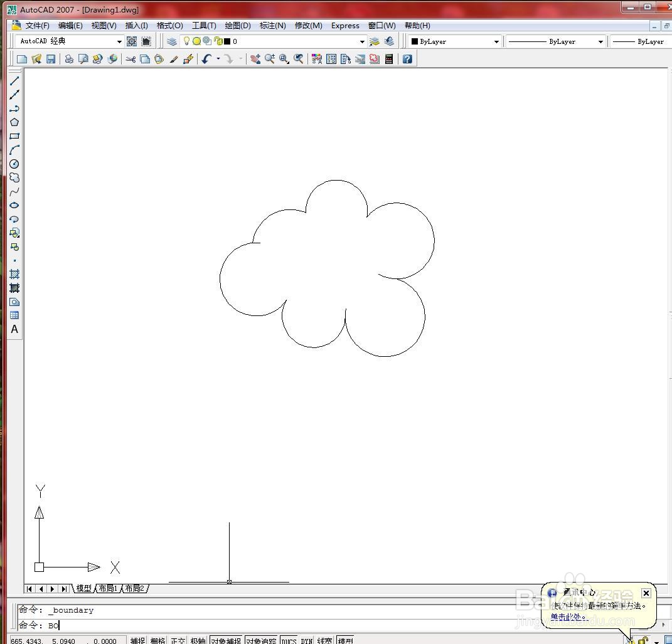
Task: Toggle 极轴 polar tracking in status bar
Action: tap(198, 641)
